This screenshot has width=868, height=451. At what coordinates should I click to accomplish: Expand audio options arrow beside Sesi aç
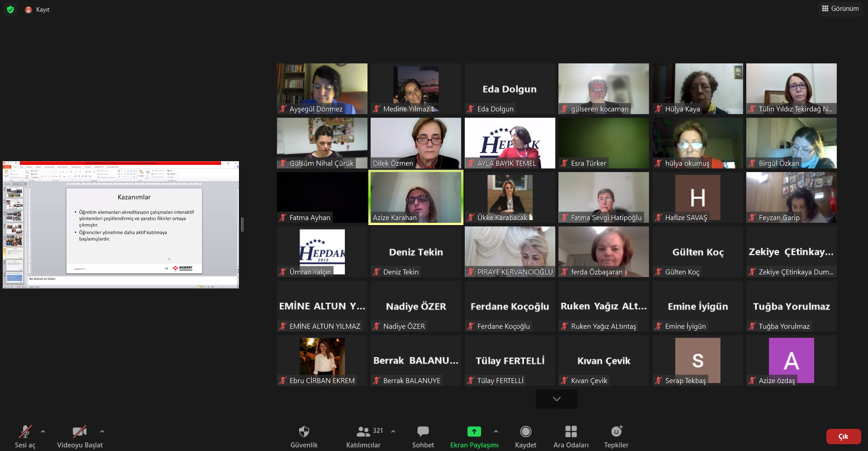pyautogui.click(x=43, y=432)
